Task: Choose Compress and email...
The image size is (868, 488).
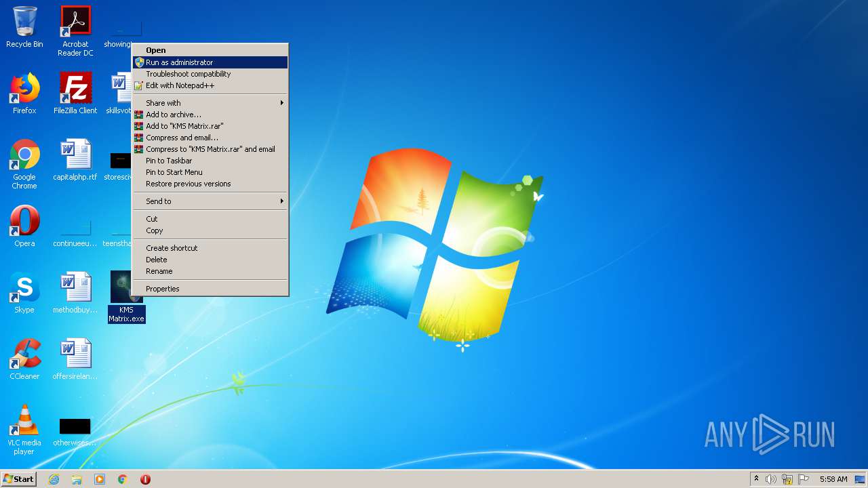Action: (210, 138)
